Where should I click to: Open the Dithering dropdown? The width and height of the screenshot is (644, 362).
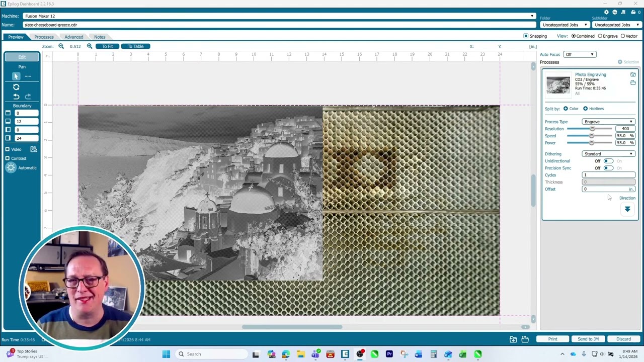(608, 154)
